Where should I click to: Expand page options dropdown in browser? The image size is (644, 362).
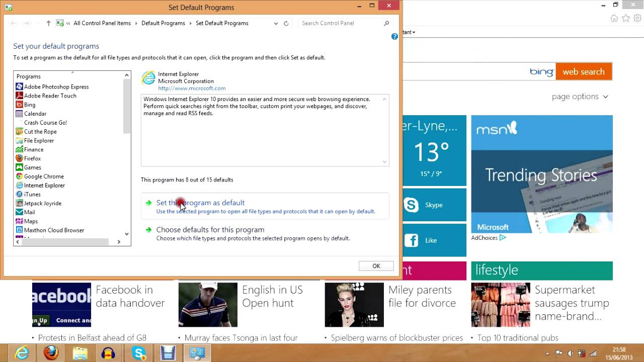[580, 97]
